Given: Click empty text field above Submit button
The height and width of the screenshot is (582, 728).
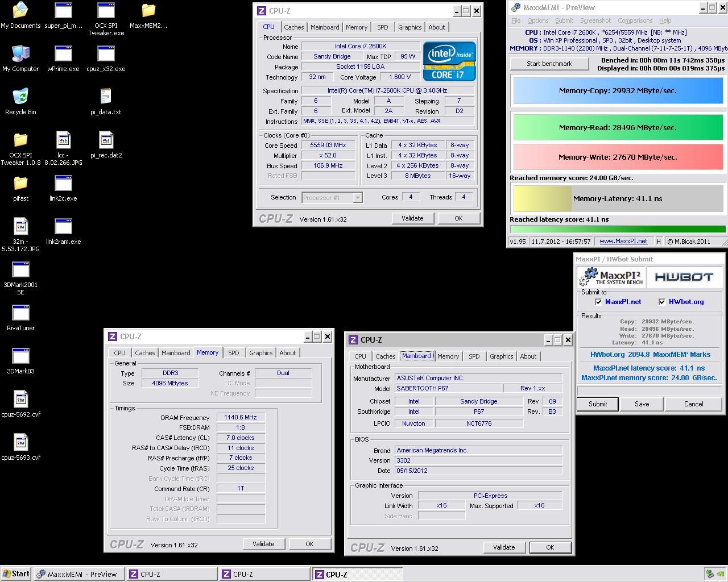Looking at the screenshot, I should tap(650, 391).
